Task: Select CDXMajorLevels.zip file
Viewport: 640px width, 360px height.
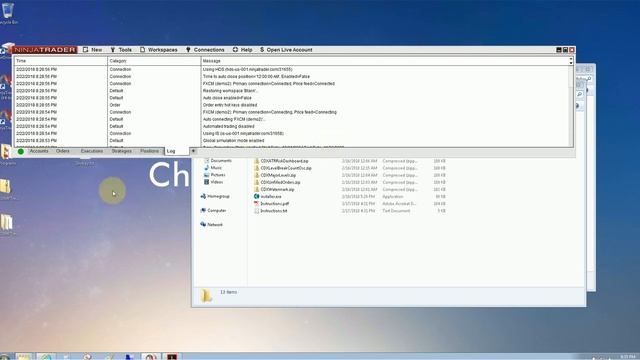Action: click(x=275, y=175)
